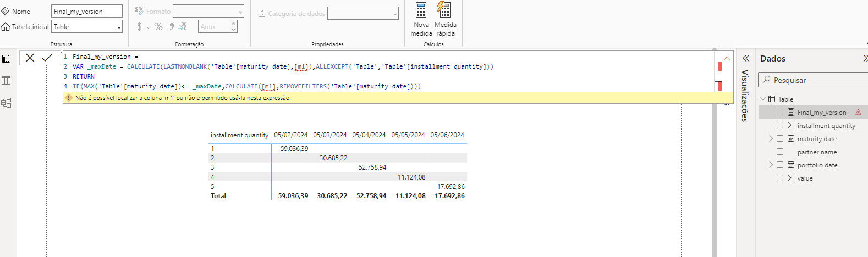Click the decimal places icon
868x257 pixels.
(x=183, y=26)
